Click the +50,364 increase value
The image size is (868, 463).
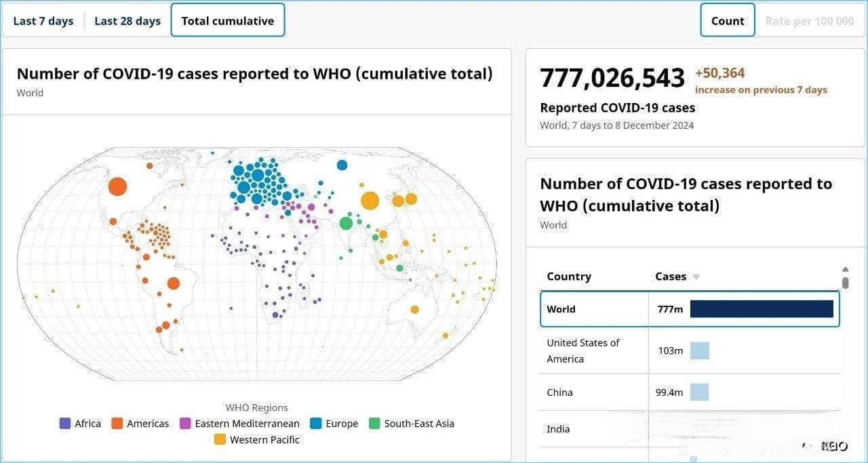coord(720,73)
